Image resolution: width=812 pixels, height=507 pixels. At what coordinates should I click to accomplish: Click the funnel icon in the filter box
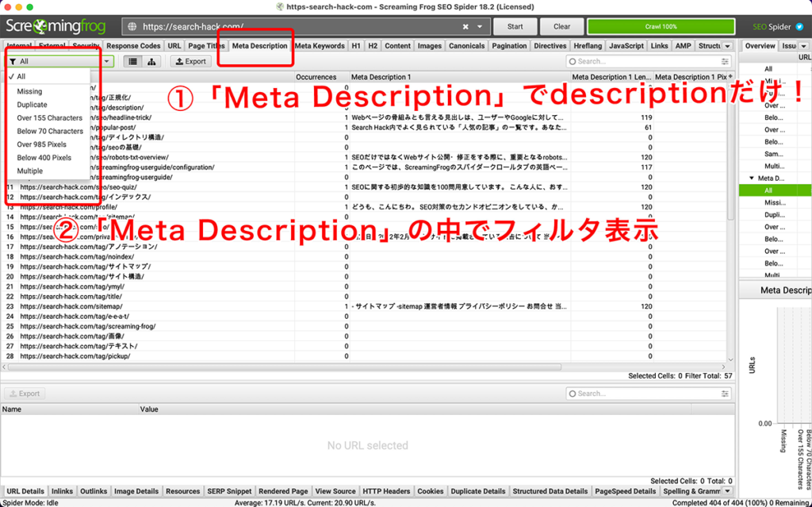(x=13, y=61)
